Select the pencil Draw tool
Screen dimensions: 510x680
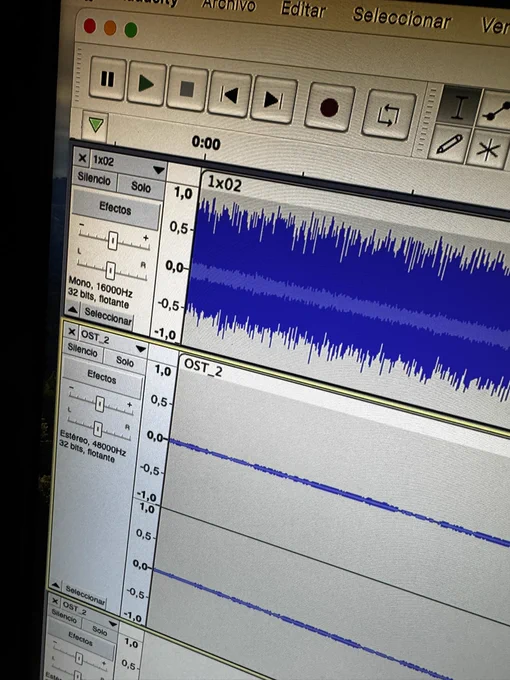450,144
